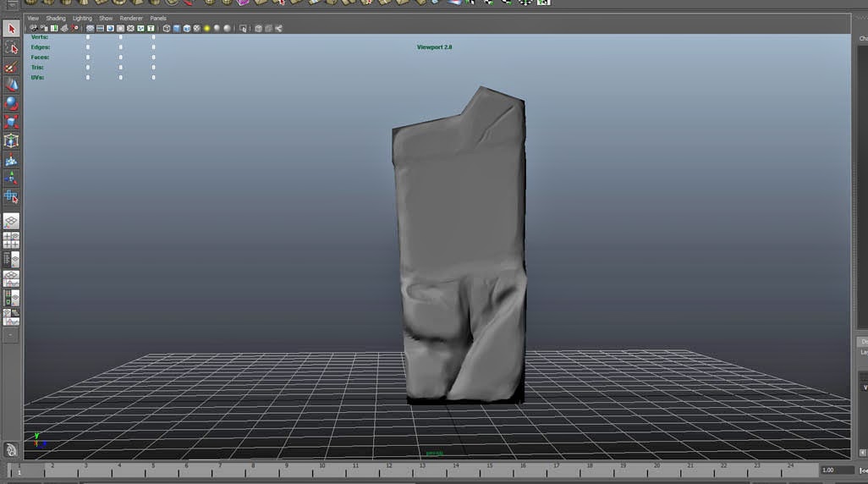
Task: Switch to the four-view layout
Action: point(11,240)
